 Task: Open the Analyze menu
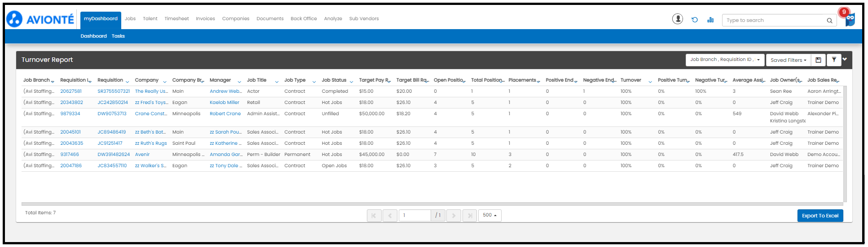coord(333,19)
